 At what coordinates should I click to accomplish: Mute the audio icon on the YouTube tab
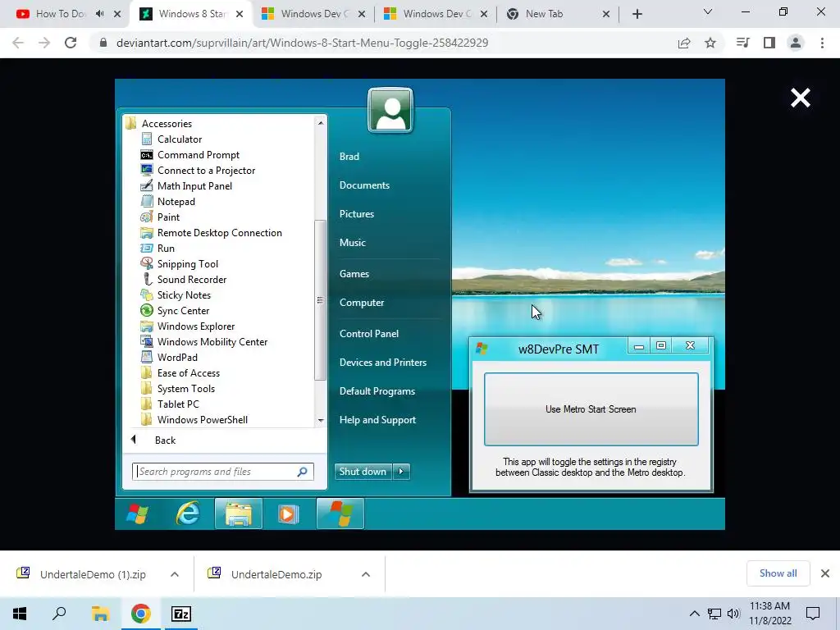99,14
